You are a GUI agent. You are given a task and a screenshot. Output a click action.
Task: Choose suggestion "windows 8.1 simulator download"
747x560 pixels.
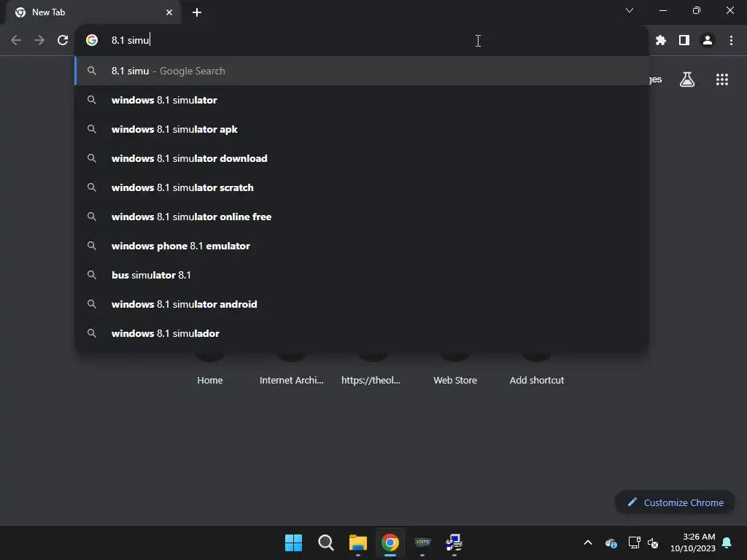point(362,158)
